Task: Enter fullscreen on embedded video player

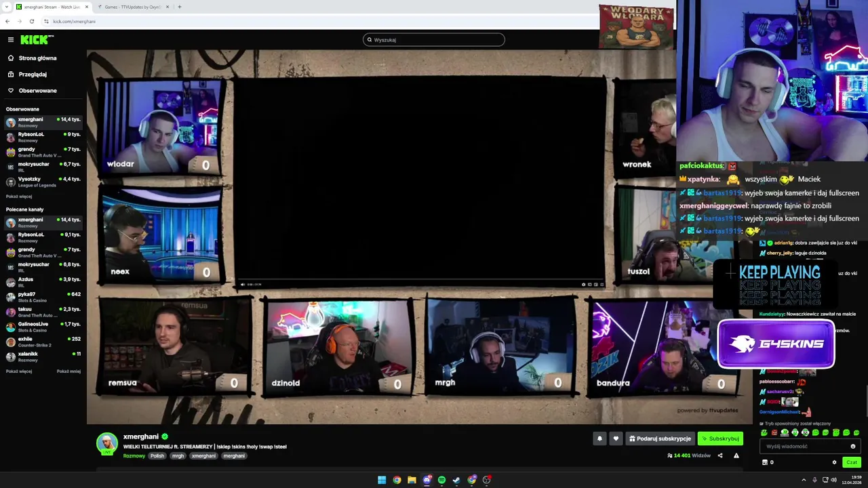Action: [601, 285]
